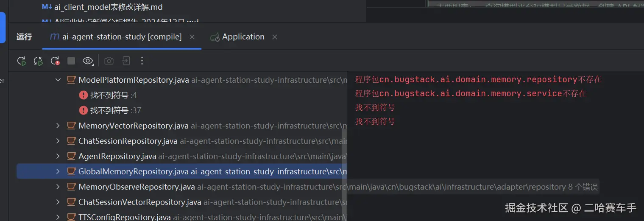Click red error icon beside 找不到符号 :4
The width and height of the screenshot is (644, 221).
(x=84, y=95)
